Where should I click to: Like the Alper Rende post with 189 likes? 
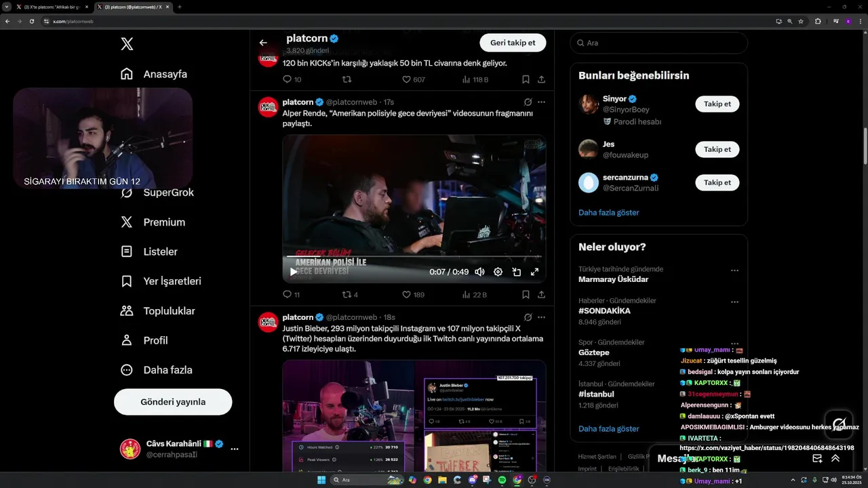(x=413, y=295)
